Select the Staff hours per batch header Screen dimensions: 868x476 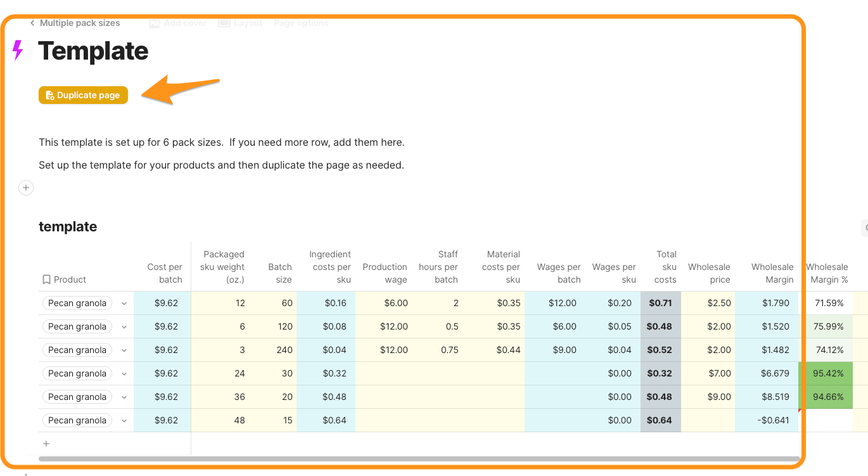point(438,267)
